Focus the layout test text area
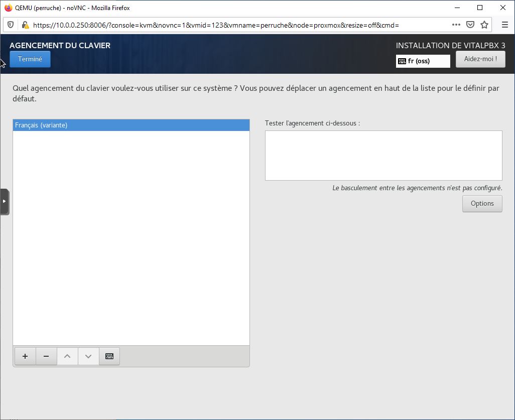Screen dimensions: 515x420 [x=383, y=156]
